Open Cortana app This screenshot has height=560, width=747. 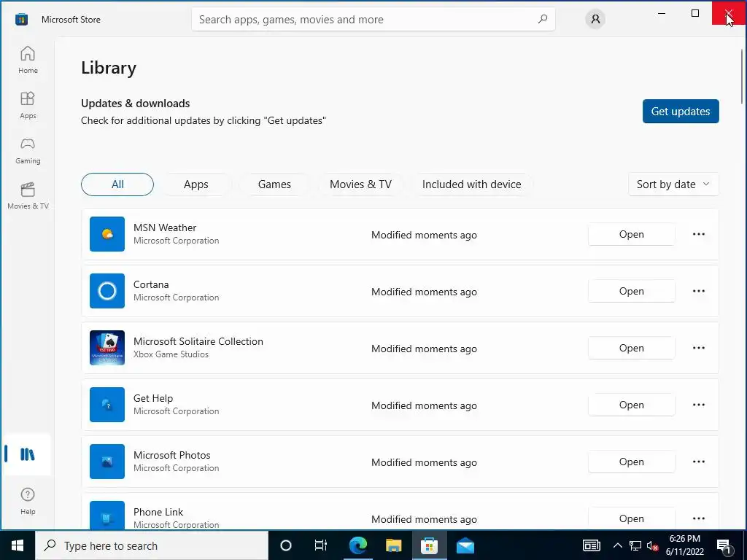tap(631, 291)
